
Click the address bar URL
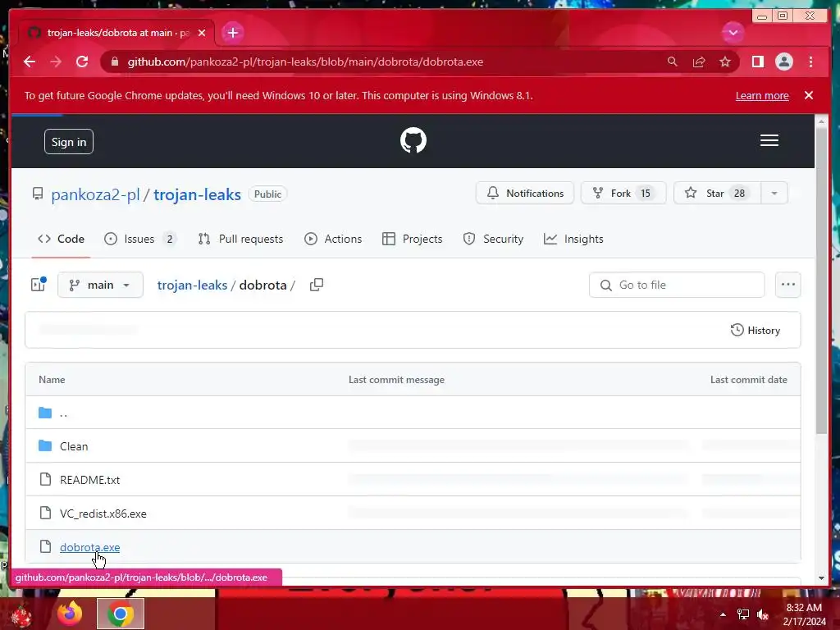(305, 62)
